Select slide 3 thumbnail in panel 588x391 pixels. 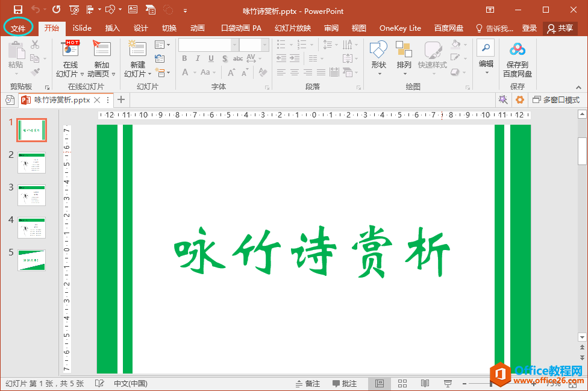click(x=31, y=195)
